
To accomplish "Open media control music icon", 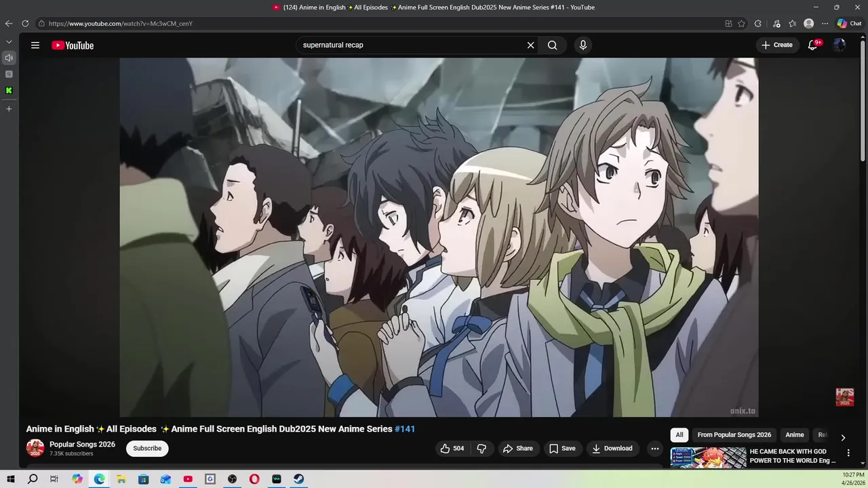I will [776, 24].
